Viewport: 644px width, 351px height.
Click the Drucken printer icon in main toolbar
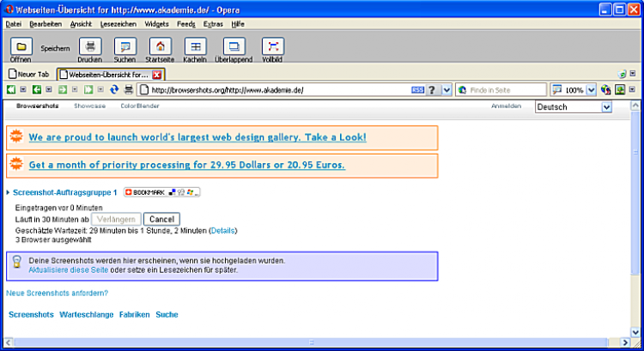point(90,46)
